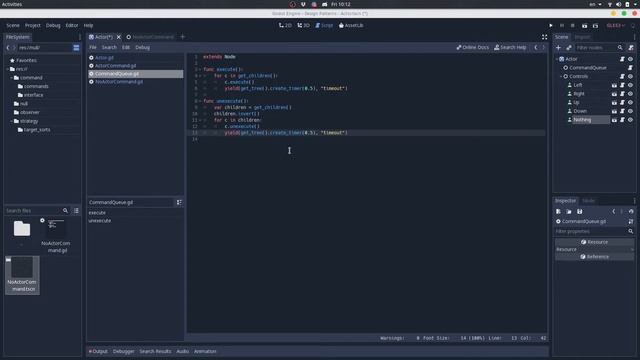
Task: Open scene instance icon on Left node
Action: point(614,85)
